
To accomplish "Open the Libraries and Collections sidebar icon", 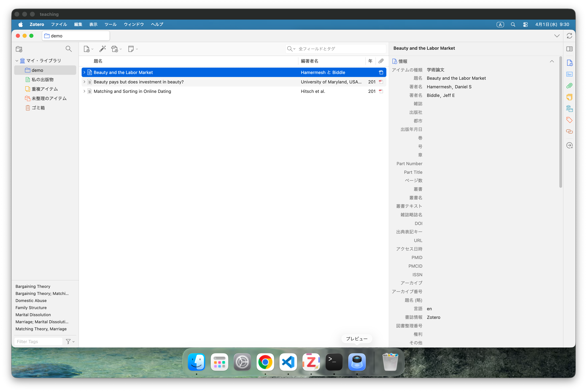I will point(569,109).
